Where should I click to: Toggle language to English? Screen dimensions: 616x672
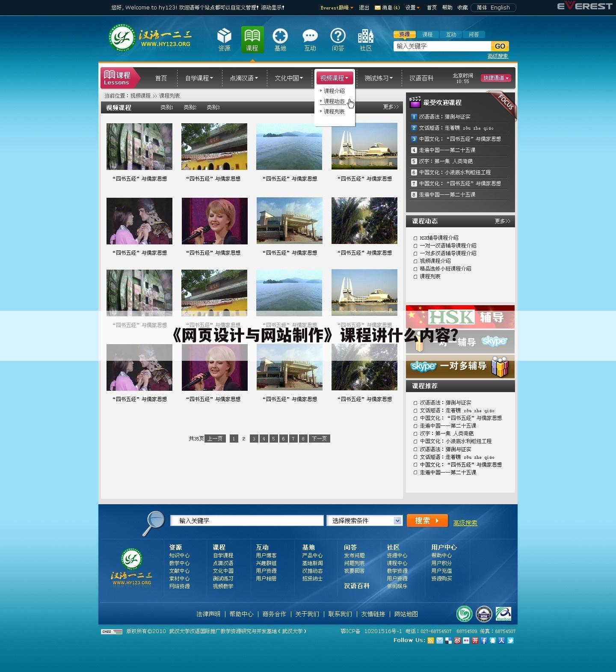point(500,8)
